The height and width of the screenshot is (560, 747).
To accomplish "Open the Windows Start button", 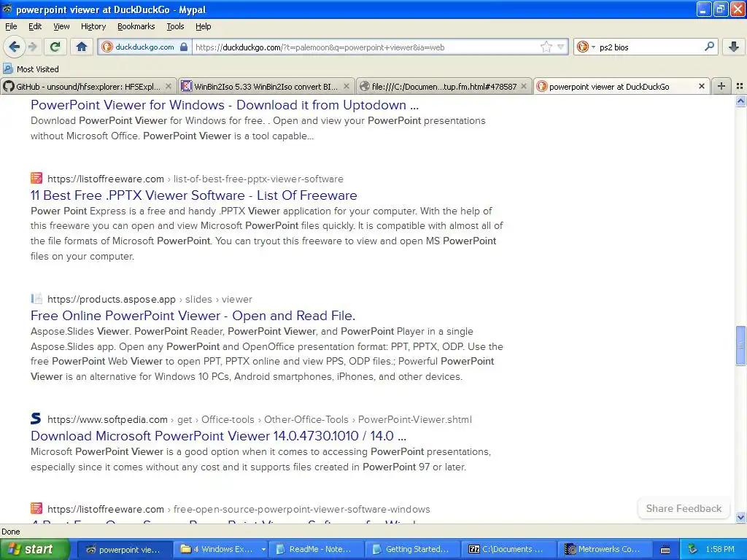I will tap(35, 549).
